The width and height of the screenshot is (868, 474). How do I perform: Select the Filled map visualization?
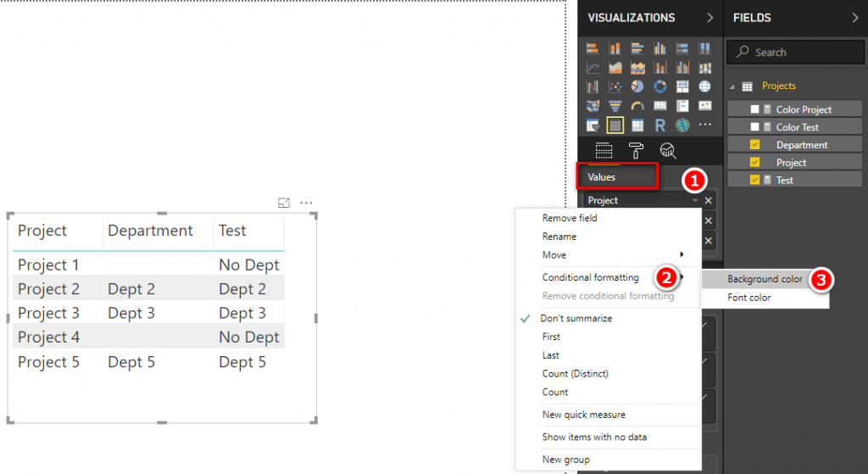[x=593, y=106]
